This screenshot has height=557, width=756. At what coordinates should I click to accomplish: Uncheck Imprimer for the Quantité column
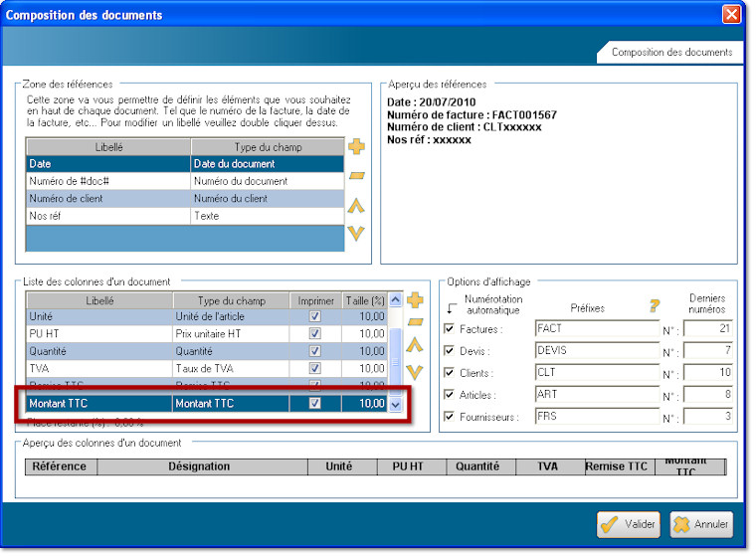point(314,351)
